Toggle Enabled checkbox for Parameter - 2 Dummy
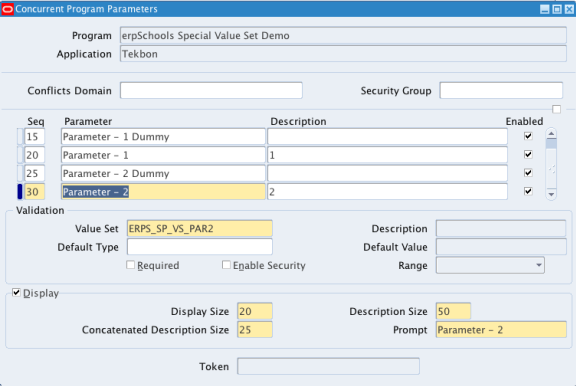This screenshot has height=386, width=576. point(528,173)
